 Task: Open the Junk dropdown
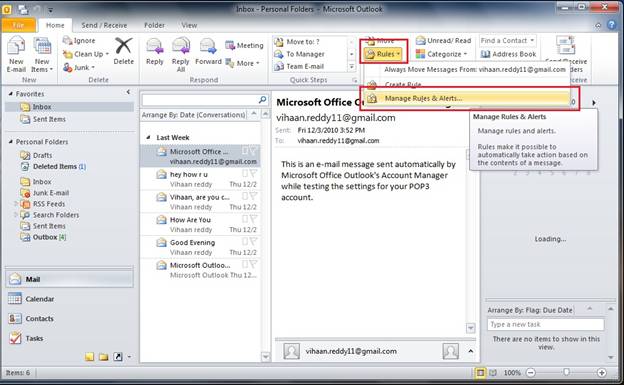[79, 68]
